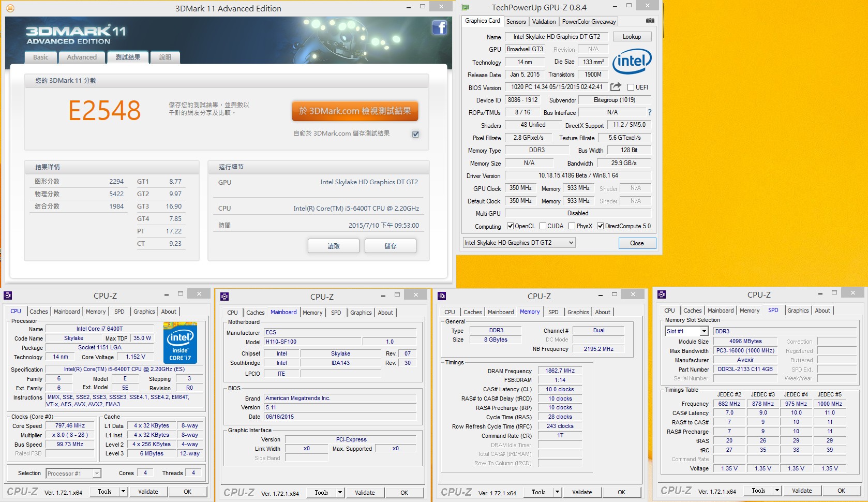This screenshot has width=868, height=502.
Task: Open the Slot #1 dropdown in SPD window
Action: click(686, 331)
